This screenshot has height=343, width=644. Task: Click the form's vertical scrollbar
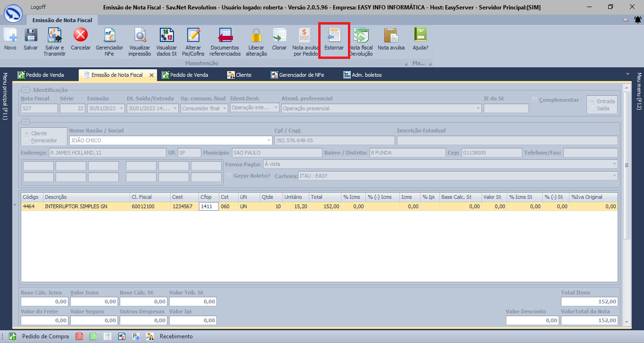pos(627,165)
